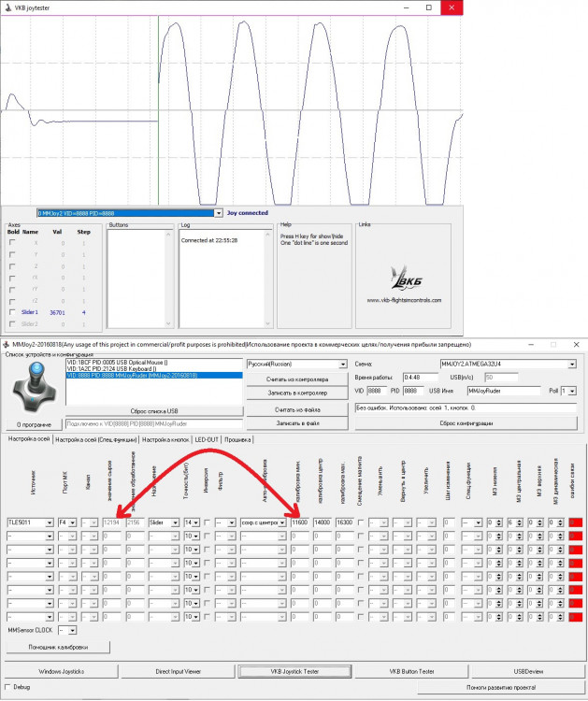Switch to the LED-OUT tab
The height and width of the screenshot is (701, 588).
(x=207, y=440)
